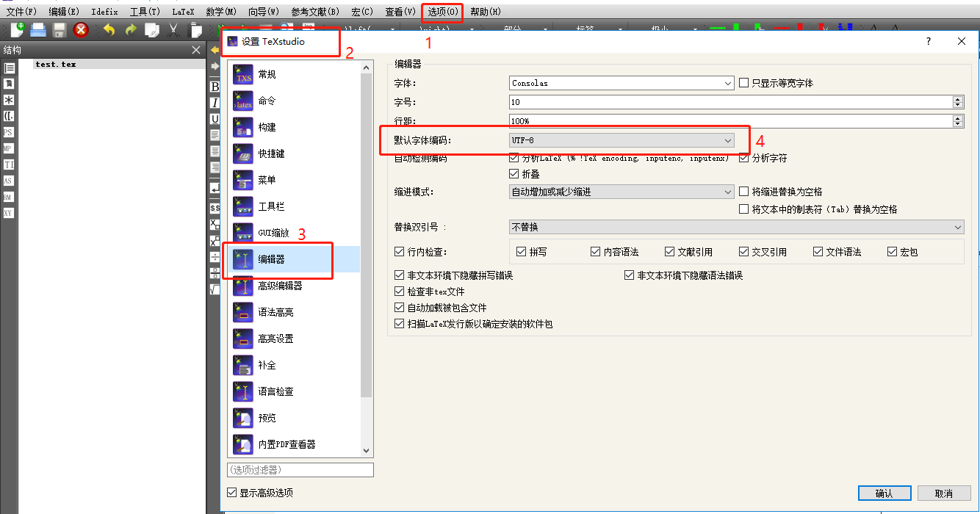Open bookmarks side panel icon

tap(9, 84)
